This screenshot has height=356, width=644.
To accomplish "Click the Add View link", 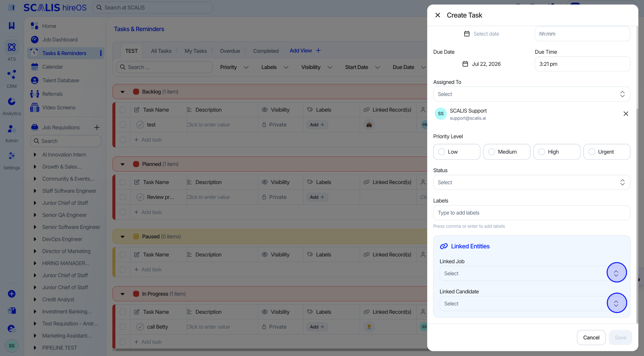I will click(305, 51).
